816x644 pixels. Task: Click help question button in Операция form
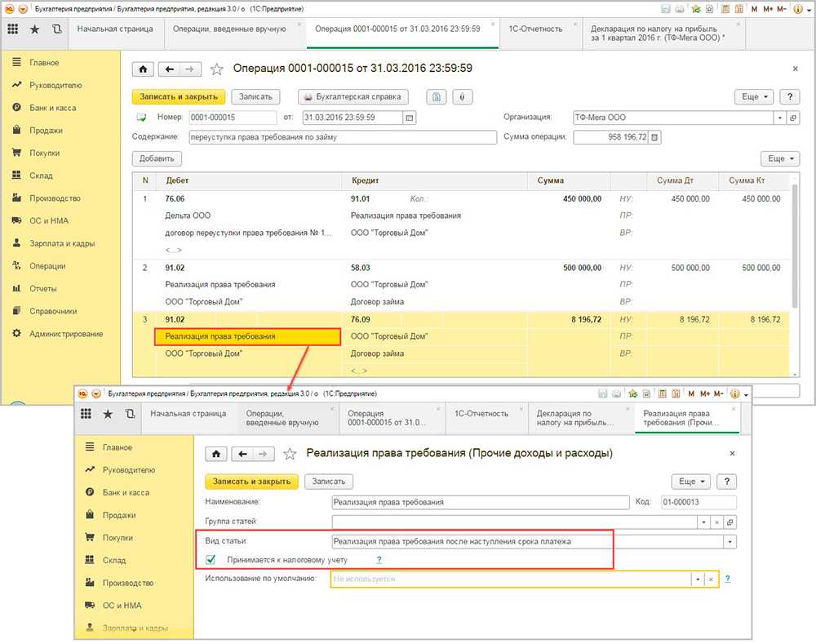(x=790, y=97)
